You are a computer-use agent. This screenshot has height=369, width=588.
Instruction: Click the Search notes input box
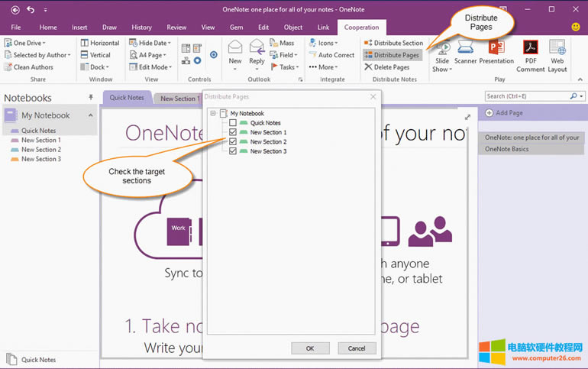point(527,96)
